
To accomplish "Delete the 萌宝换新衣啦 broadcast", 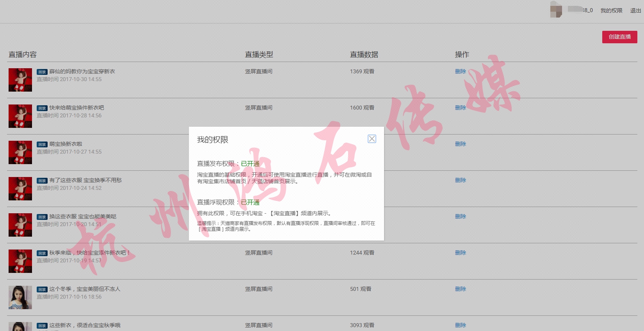I will pos(461,144).
